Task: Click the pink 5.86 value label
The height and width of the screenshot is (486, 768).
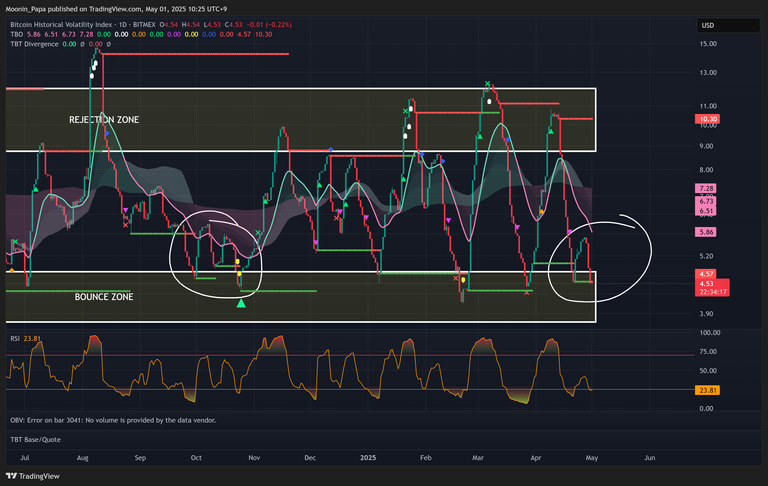Action: [x=705, y=232]
